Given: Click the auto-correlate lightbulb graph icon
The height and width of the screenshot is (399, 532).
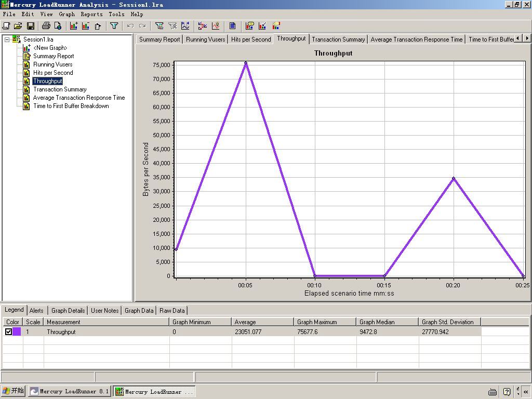Looking at the screenshot, I should click(x=216, y=26).
